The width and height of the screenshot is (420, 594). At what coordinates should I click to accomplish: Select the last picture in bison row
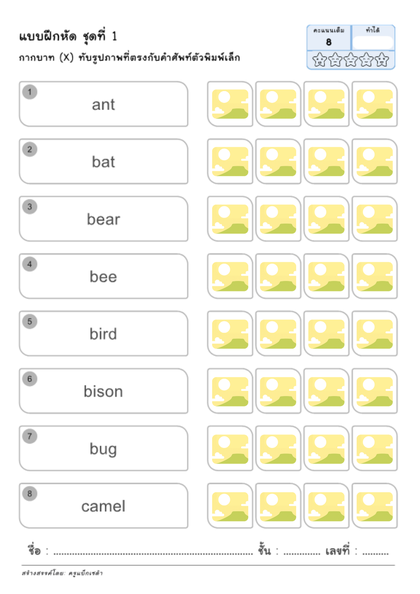tap(375, 391)
